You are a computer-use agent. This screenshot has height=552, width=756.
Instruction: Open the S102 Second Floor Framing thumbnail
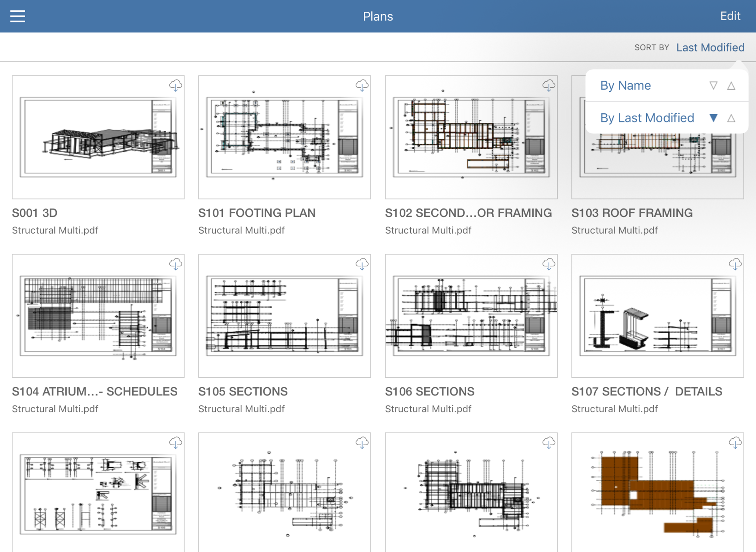point(471,137)
